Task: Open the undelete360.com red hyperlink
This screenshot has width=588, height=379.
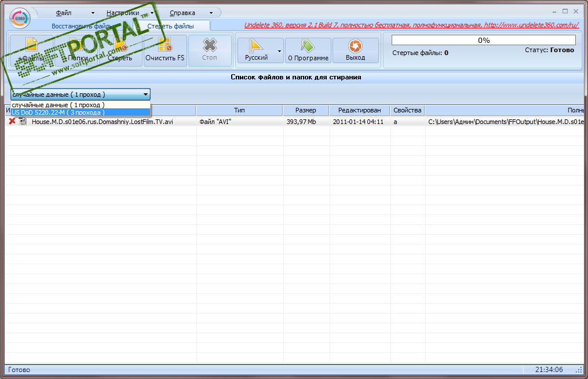Action: click(411, 25)
